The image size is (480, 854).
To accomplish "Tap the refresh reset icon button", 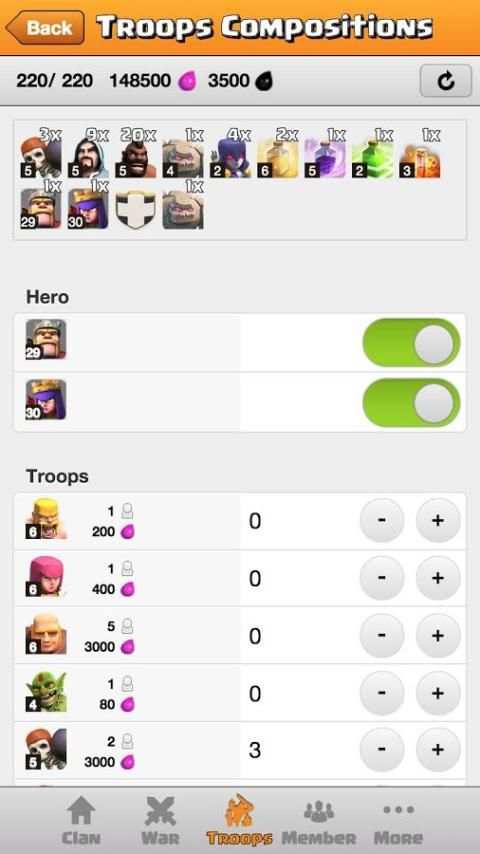I will coord(445,81).
